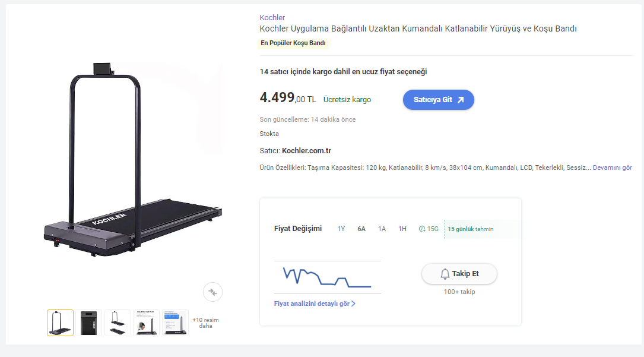Click the 15G forecast clock icon

[422, 229]
